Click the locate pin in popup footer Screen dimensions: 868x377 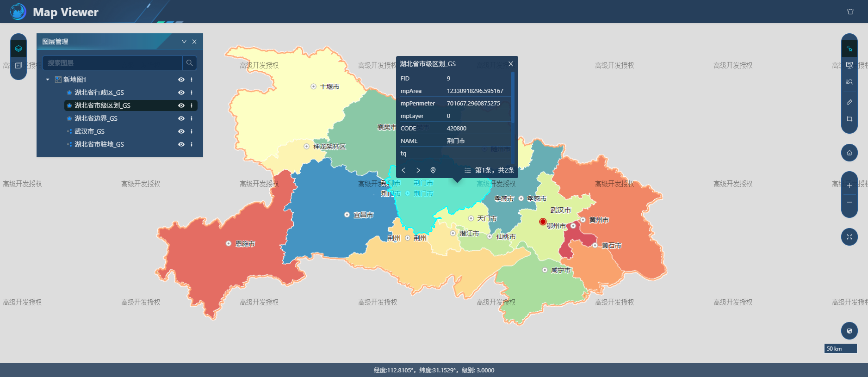pyautogui.click(x=433, y=170)
